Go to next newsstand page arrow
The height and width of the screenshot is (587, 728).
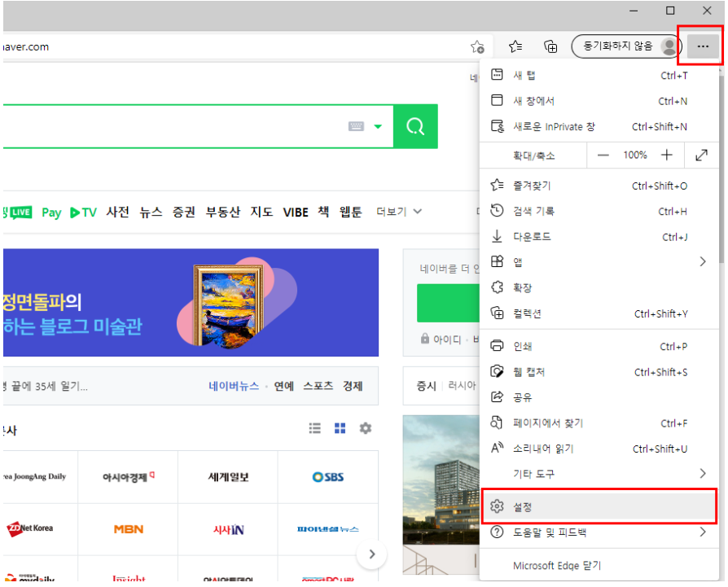point(372,554)
